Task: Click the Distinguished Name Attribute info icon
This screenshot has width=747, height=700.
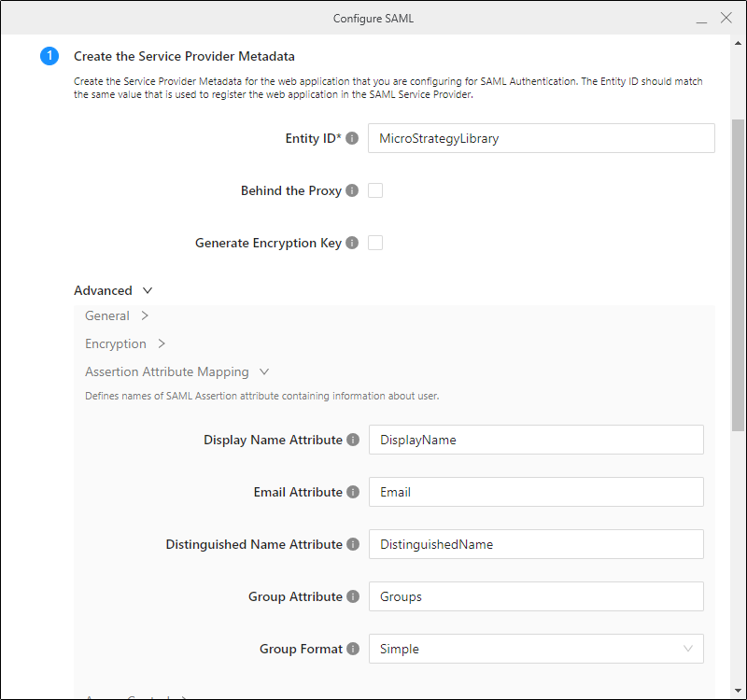Action: [353, 544]
